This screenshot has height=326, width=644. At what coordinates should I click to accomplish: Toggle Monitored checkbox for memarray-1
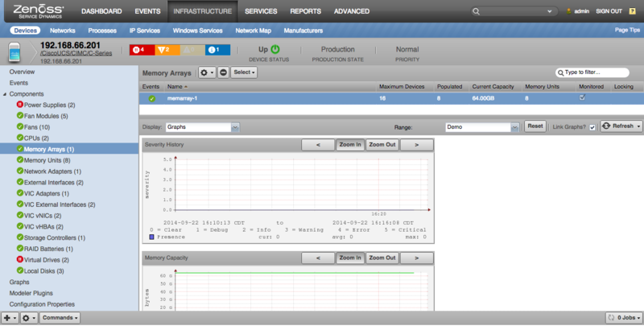[582, 97]
